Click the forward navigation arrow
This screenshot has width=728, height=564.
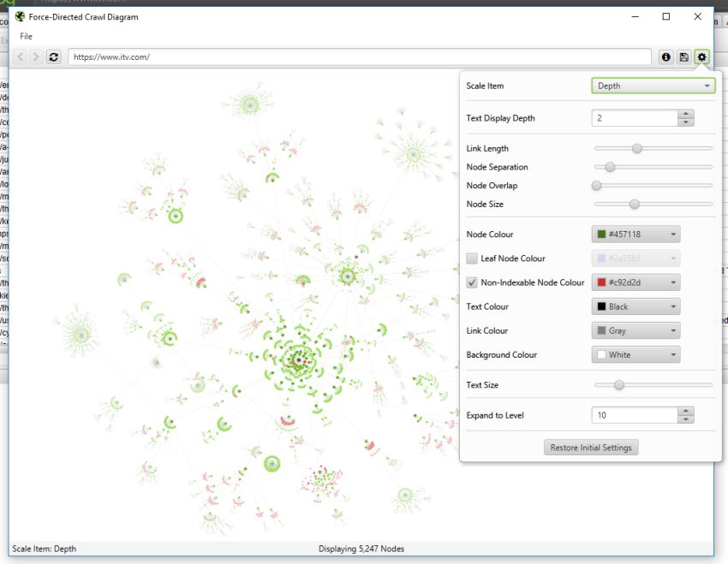(34, 56)
